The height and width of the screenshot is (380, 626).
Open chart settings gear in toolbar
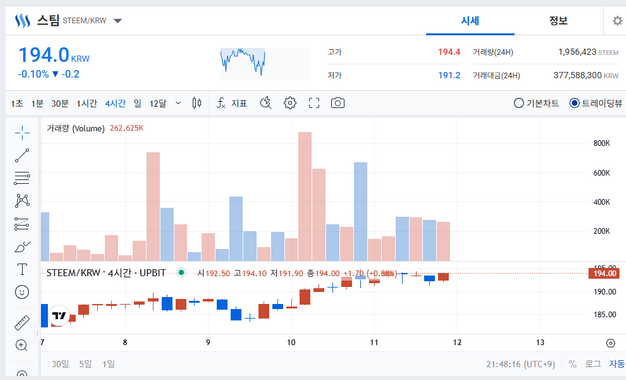tap(290, 103)
